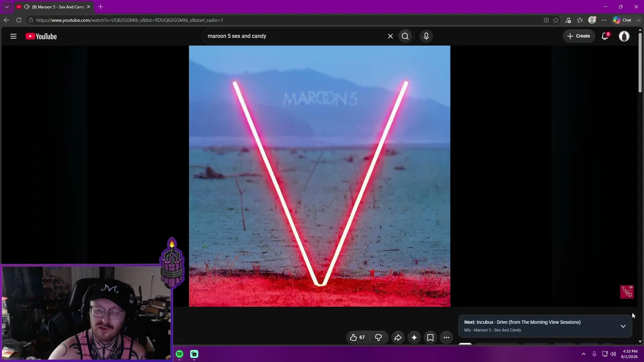
Task: Click the red TVD overlay icon
Action: coord(626,292)
